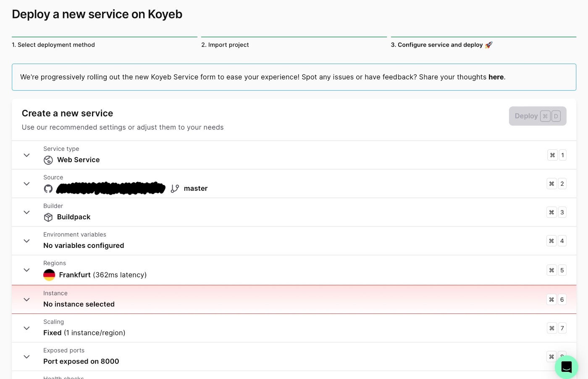Expand the Scaling section chevron
The width and height of the screenshot is (588, 379).
[x=26, y=328]
